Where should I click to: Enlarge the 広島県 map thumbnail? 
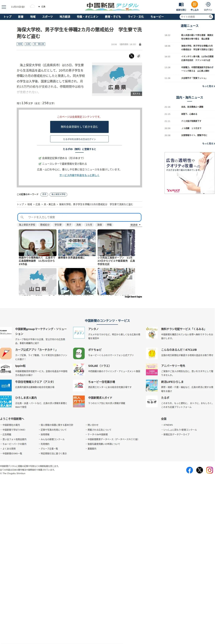tap(136, 93)
